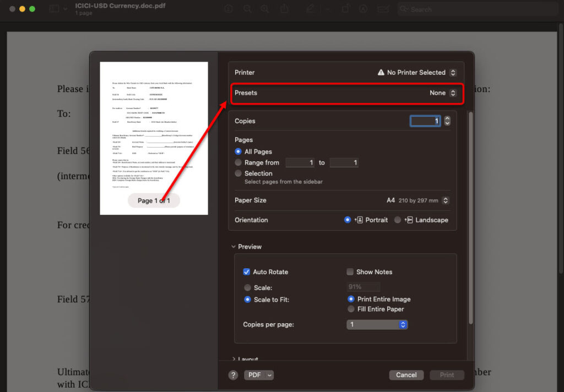This screenshot has height=392, width=564.
Task: Click the 'Select pages from the sidebar' hint
Action: tap(284, 182)
